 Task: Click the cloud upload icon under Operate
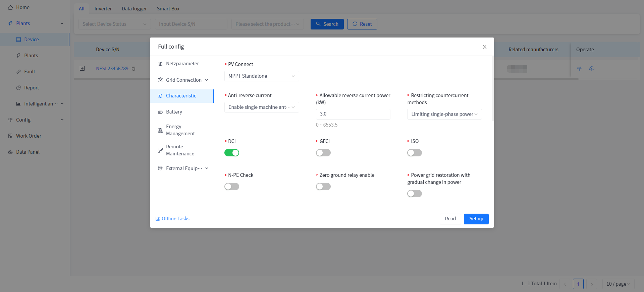pos(592,69)
